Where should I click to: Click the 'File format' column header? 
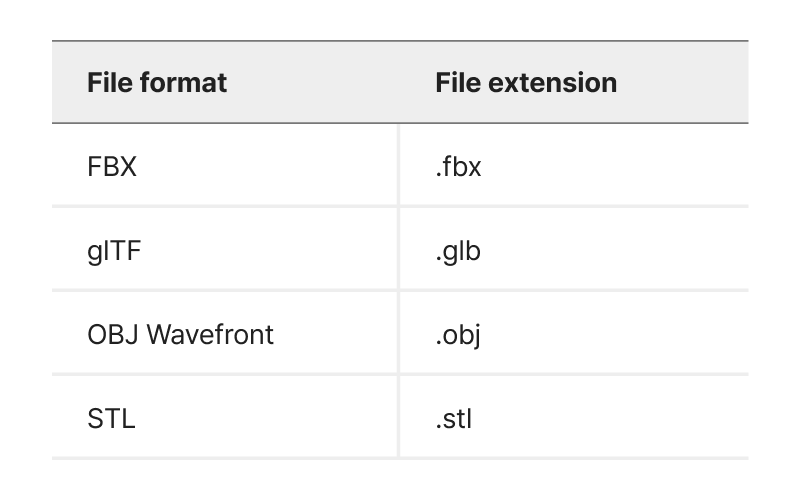point(157,82)
